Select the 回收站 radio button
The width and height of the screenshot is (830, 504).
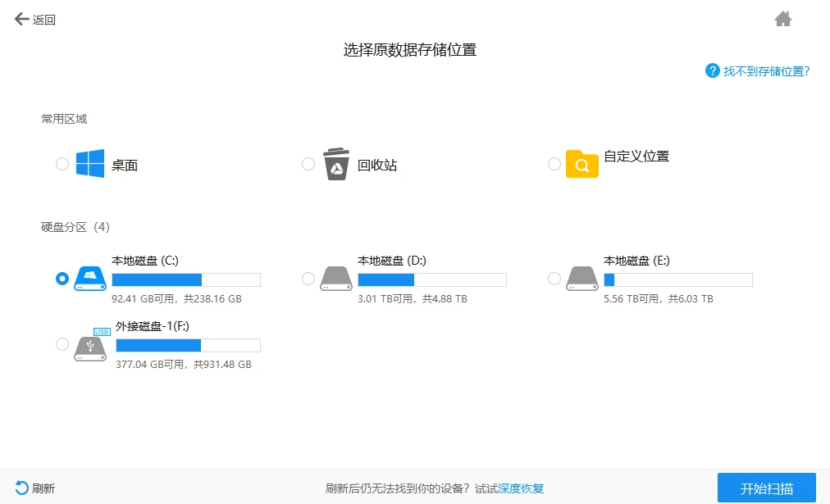308,164
